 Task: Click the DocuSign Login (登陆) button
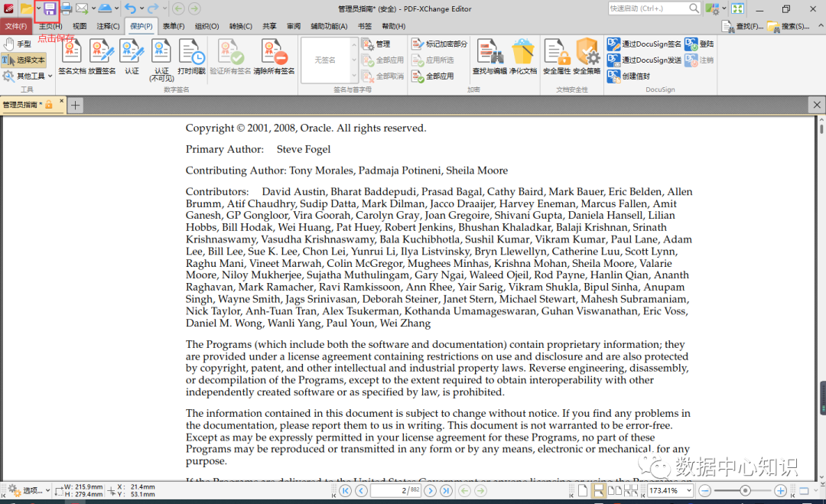pos(700,44)
